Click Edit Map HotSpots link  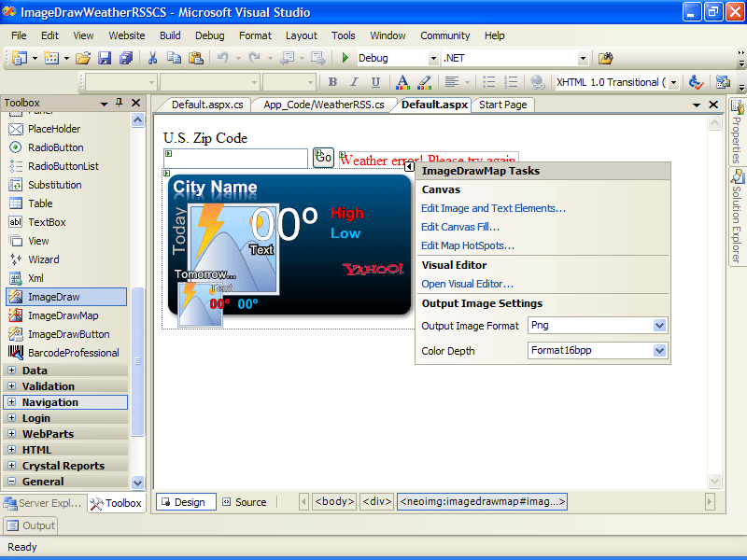(468, 245)
